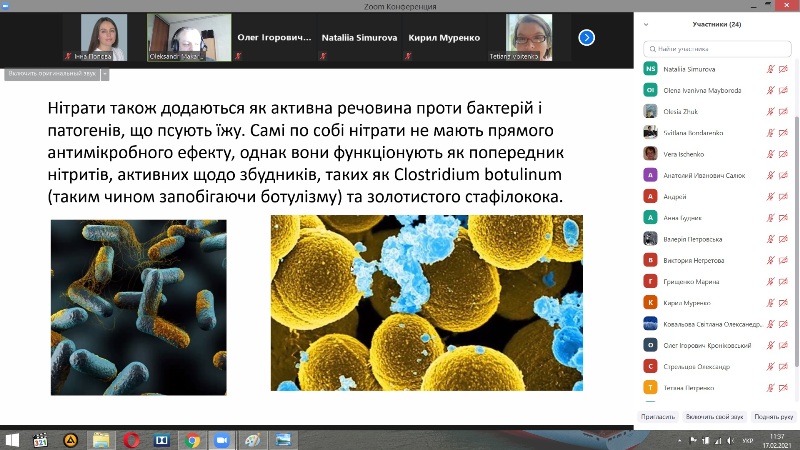Click the volume icon in system tray
Viewport: 800px width, 450px height.
point(728,439)
